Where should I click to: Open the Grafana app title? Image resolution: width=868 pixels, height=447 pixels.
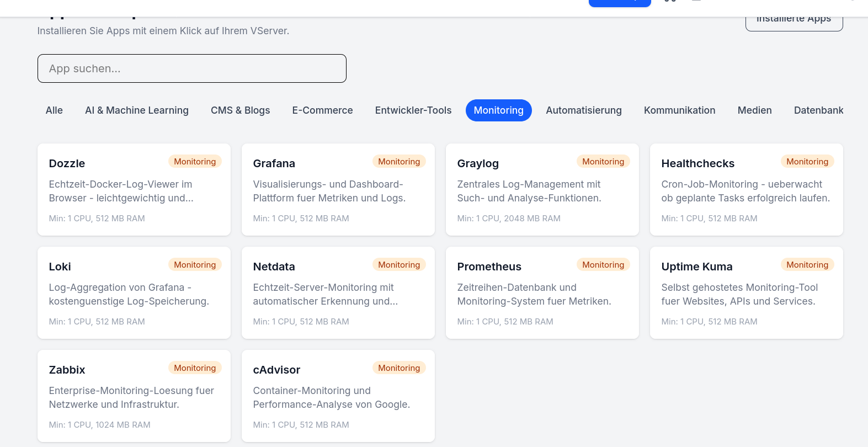(x=274, y=163)
